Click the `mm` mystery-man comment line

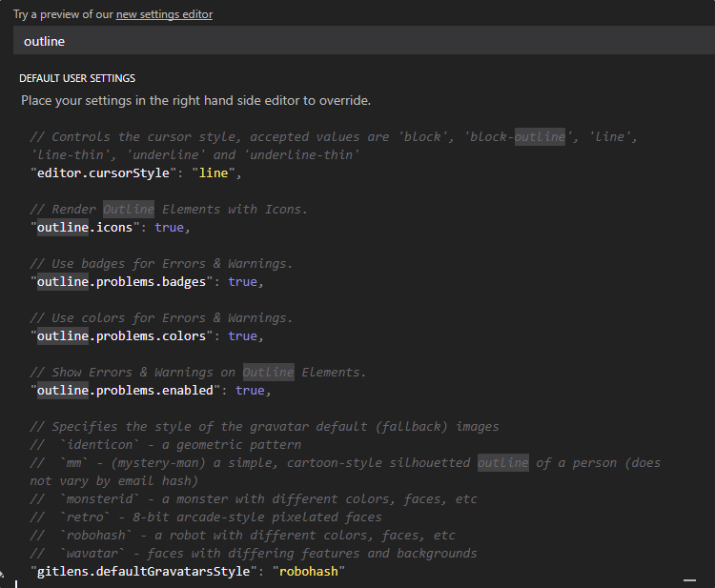click(345, 472)
